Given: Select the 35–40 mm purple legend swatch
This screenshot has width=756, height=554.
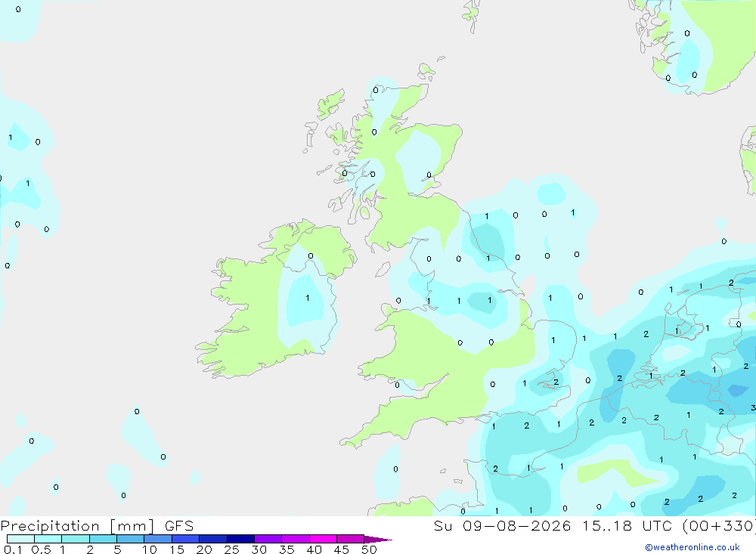Looking at the screenshot, I should tap(296, 539).
